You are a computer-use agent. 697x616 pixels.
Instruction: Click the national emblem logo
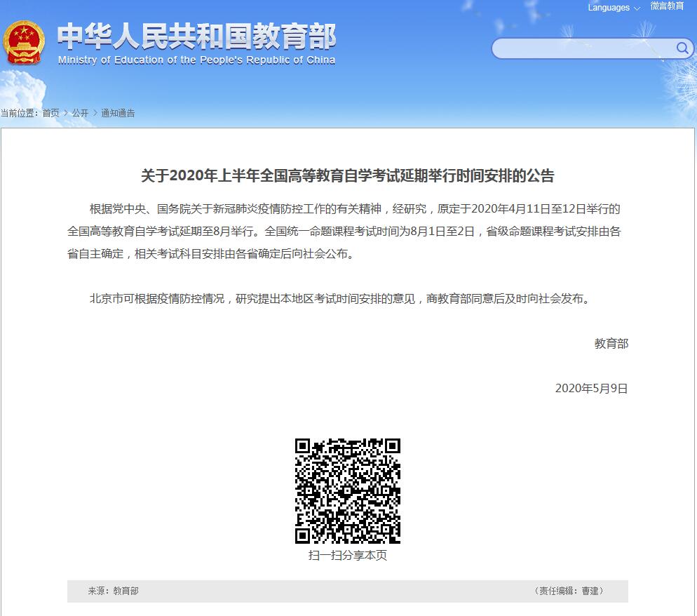(25, 43)
